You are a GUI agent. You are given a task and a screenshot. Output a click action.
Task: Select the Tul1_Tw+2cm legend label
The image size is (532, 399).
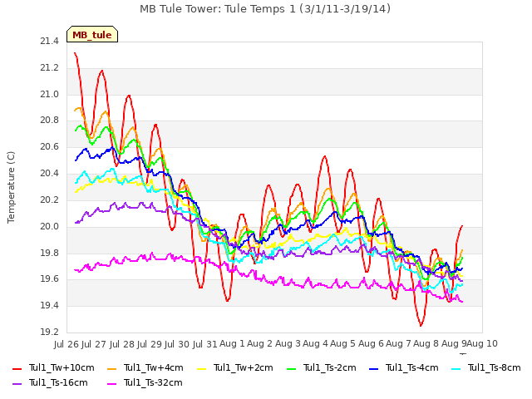(x=244, y=367)
